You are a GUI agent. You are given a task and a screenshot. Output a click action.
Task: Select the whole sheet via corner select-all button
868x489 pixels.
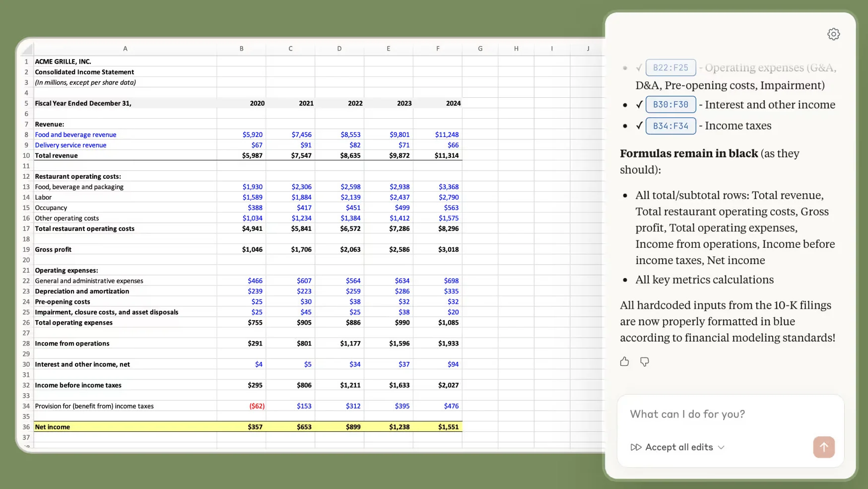[26, 49]
